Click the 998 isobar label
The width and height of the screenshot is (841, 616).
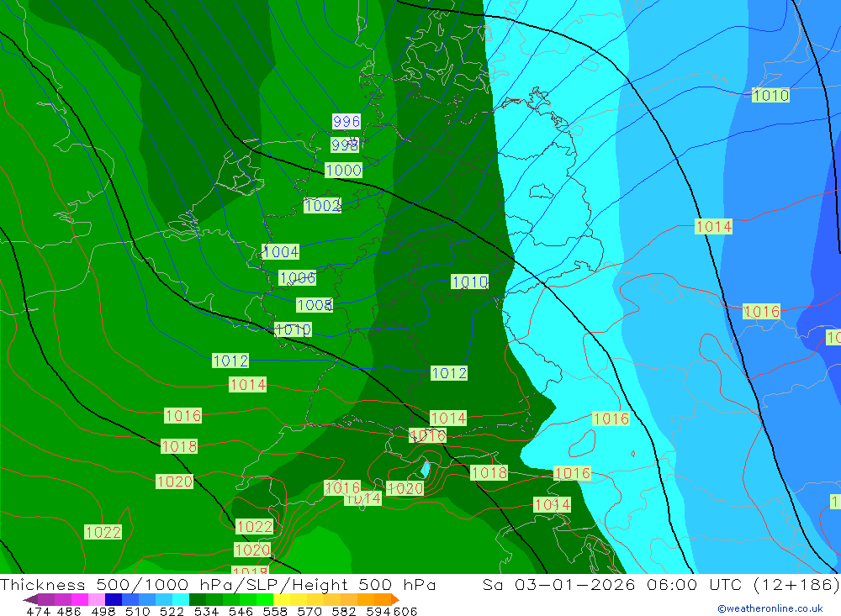[x=344, y=145]
